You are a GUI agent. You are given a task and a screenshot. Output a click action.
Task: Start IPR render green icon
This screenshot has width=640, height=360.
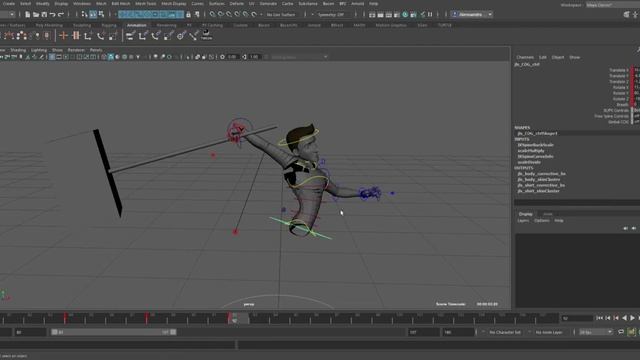(405, 15)
